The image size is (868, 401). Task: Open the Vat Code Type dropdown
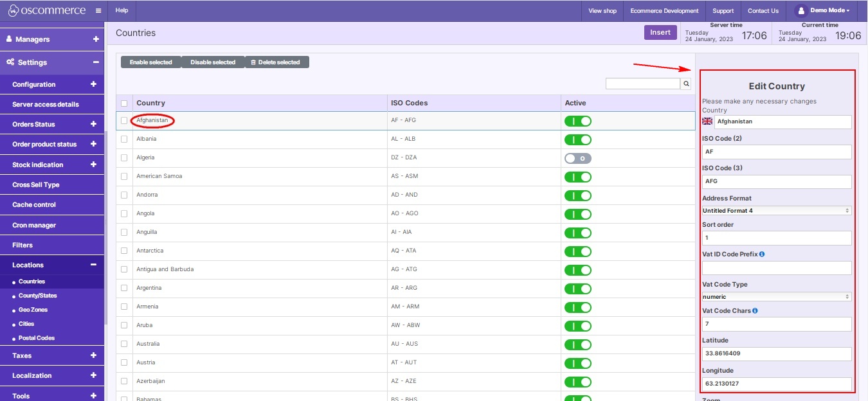tap(776, 296)
